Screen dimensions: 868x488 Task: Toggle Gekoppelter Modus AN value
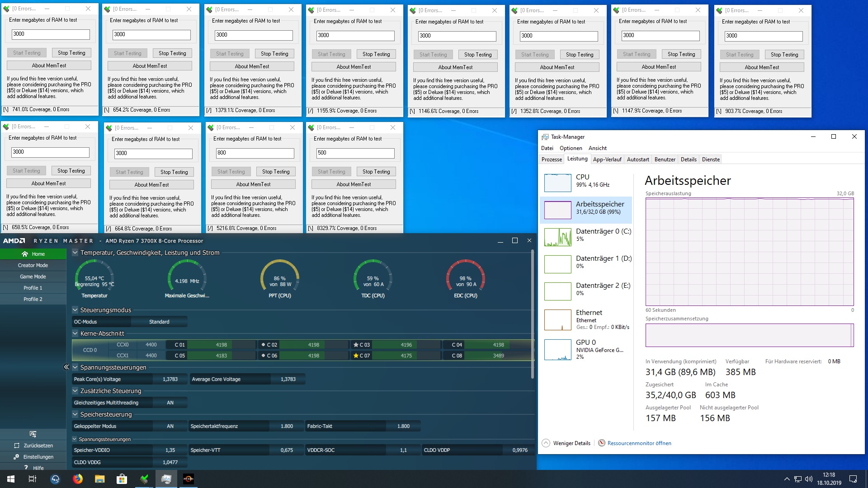170,426
